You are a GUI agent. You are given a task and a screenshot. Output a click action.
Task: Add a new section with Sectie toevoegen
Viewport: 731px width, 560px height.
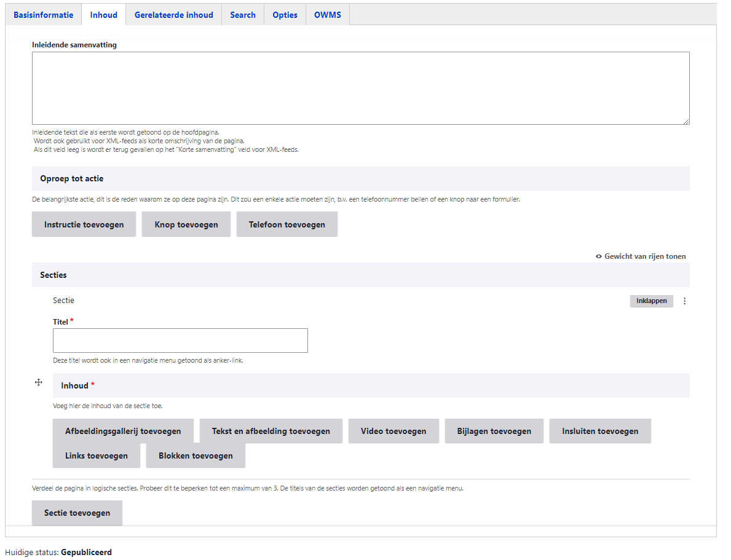77,513
